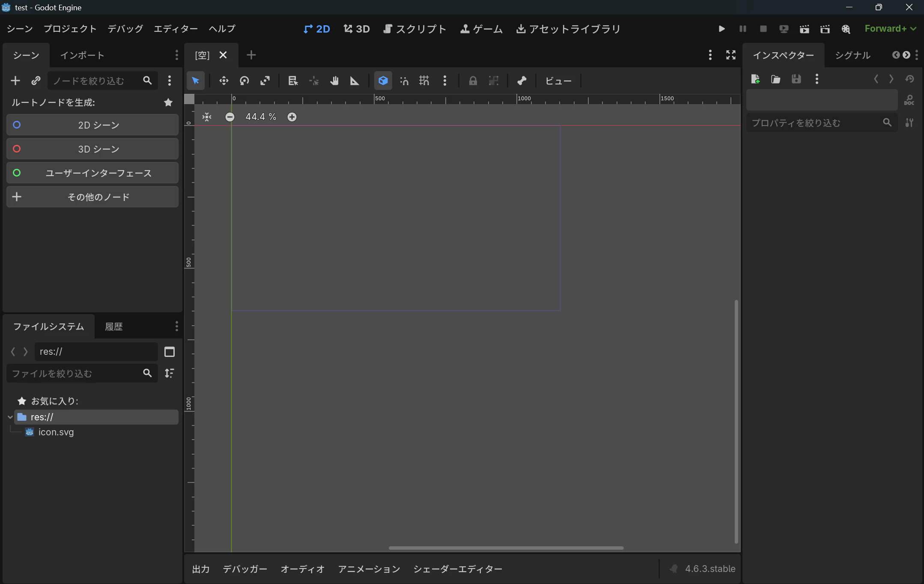Open snapping options three-dot menu
Screen dimensions: 924x584
coord(445,81)
